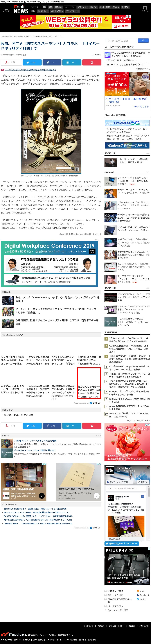Click the Facebook 登録する button

click(x=143, y=482)
